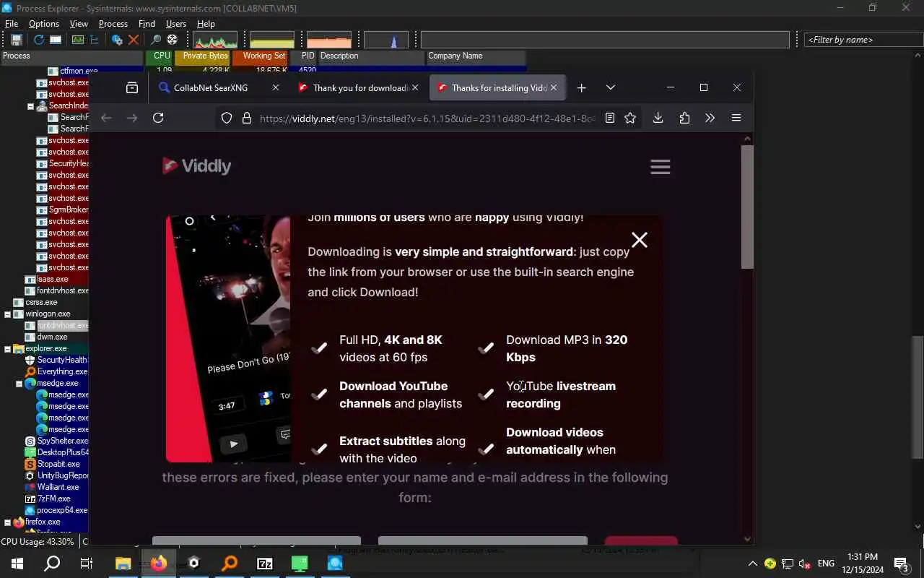The image size is (924, 578).
Task: Open the Properties gear icon in Process Explorer
Action: pos(117,40)
